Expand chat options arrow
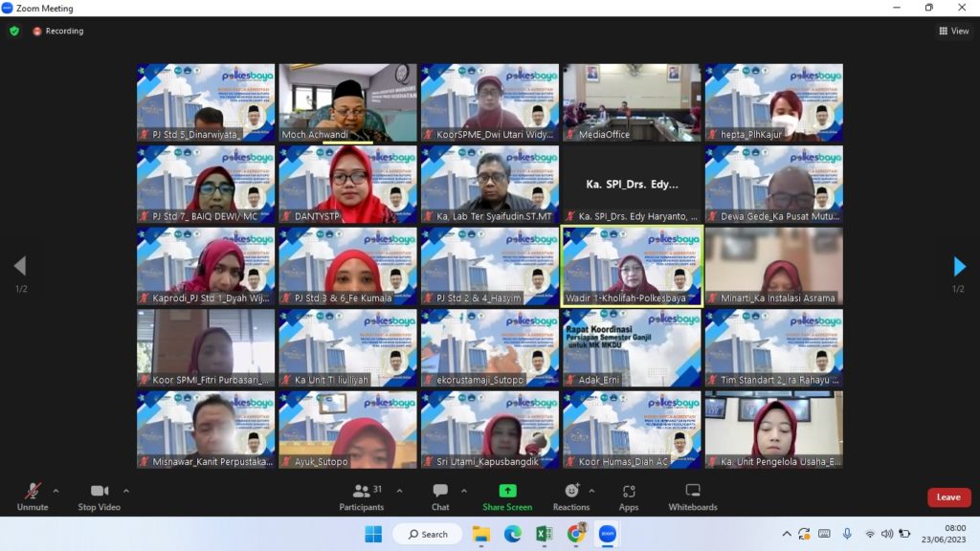The image size is (980, 551). tap(464, 491)
